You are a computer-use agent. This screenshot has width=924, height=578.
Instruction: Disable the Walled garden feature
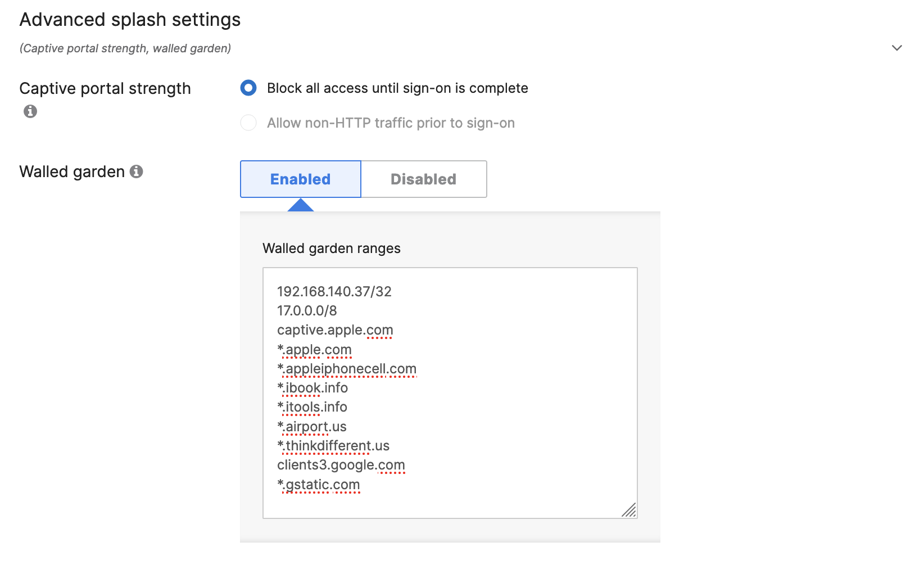coord(424,179)
